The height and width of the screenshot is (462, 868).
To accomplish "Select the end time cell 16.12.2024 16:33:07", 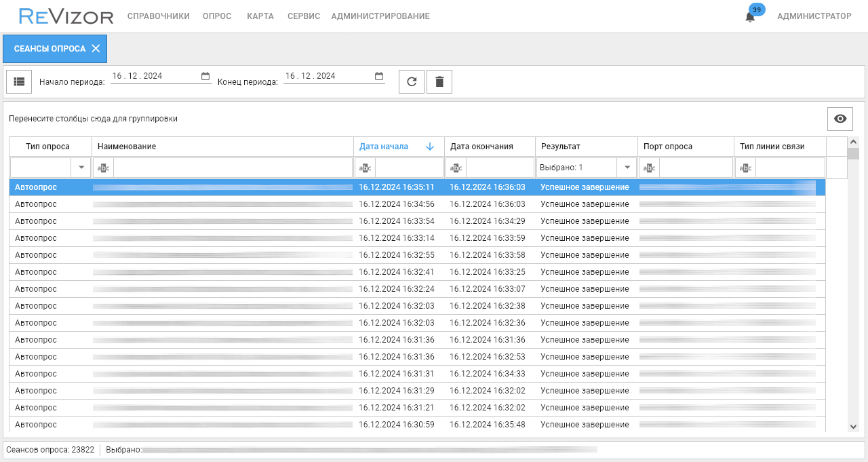I will point(488,289).
